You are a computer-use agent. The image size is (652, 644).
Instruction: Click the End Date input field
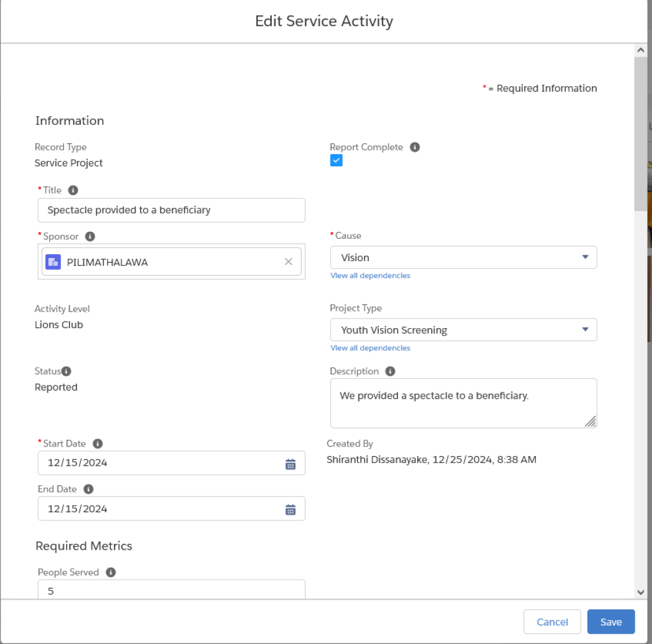[171, 508]
